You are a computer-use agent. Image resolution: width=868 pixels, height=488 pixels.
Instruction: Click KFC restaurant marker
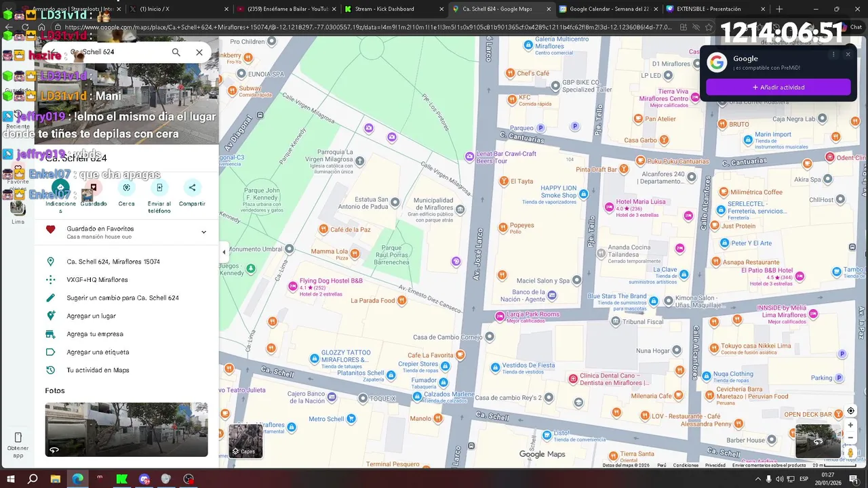tap(513, 99)
